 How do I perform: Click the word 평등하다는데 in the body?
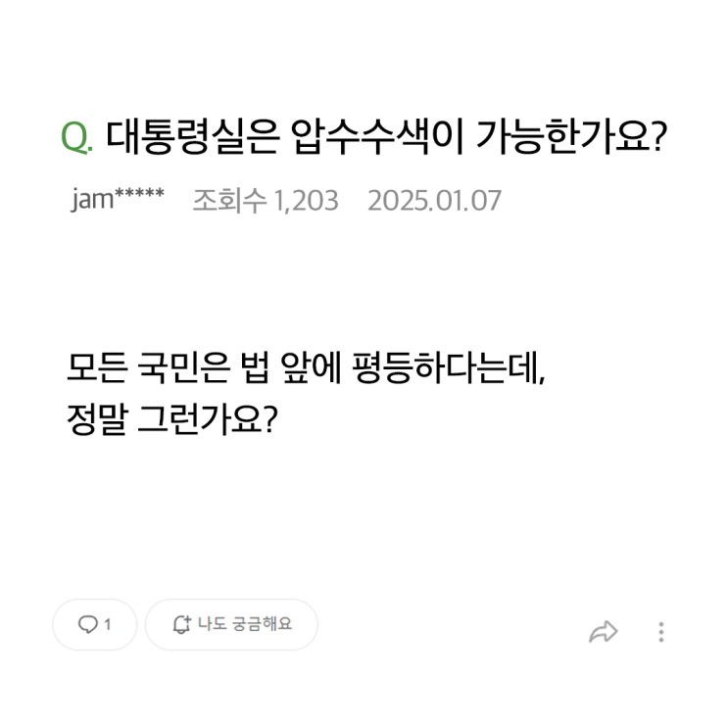click(449, 368)
